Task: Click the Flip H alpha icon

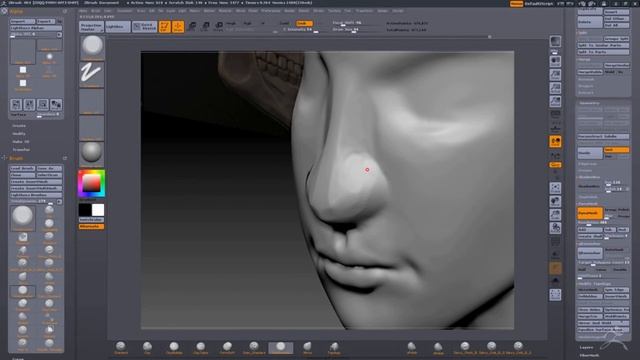Action: (16, 104)
